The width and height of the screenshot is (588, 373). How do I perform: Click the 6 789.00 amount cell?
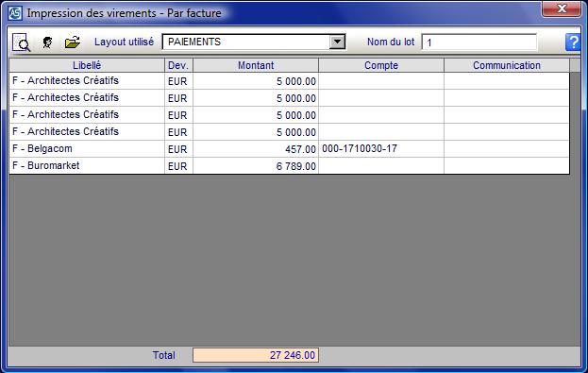(256, 166)
